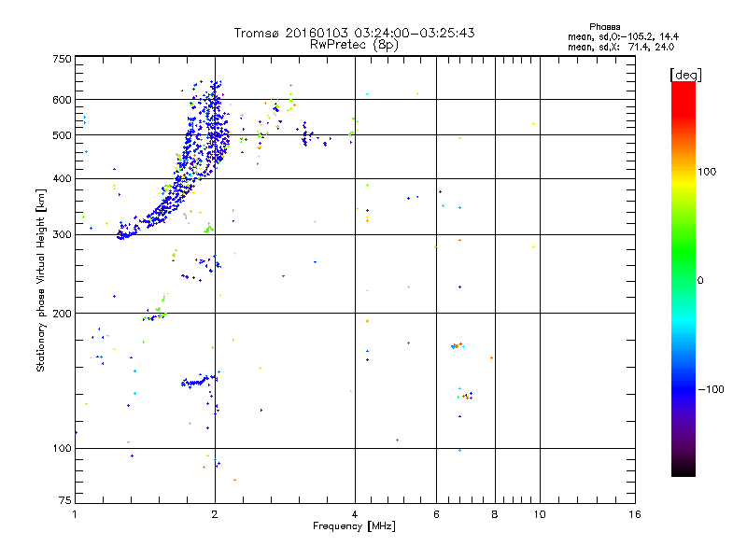
Task: Click the y-axis tick label "600"
Action: click(x=62, y=100)
